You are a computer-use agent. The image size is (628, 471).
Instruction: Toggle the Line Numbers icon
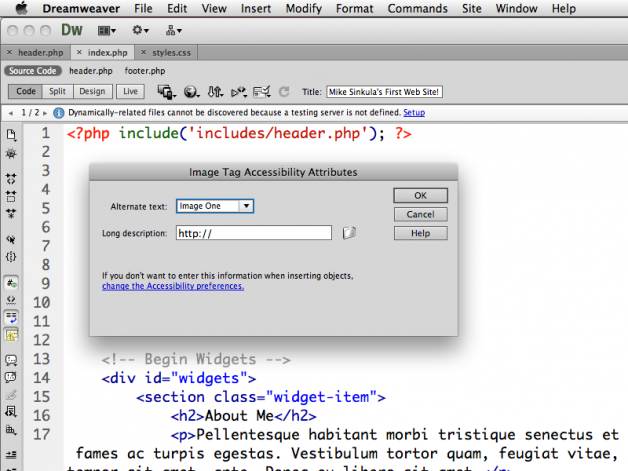coord(11,283)
